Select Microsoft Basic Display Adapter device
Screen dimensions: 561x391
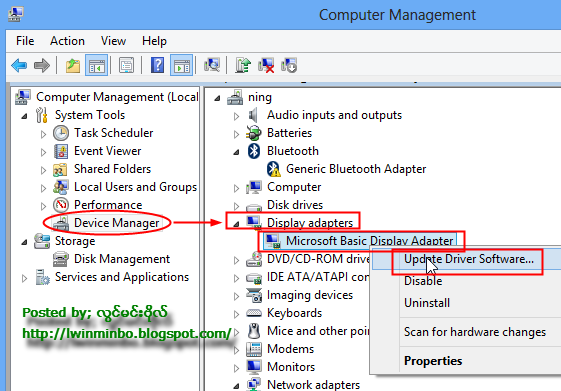pyautogui.click(x=369, y=241)
